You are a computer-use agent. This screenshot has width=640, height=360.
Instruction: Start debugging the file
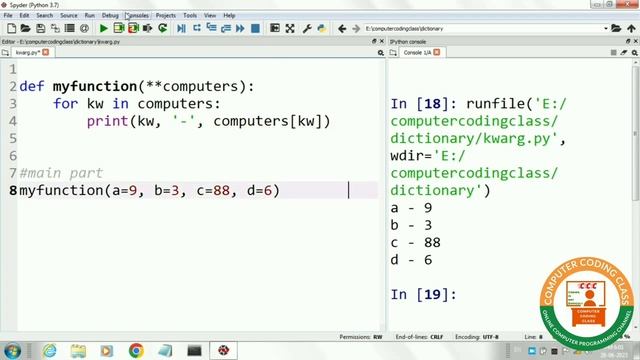pos(182,29)
